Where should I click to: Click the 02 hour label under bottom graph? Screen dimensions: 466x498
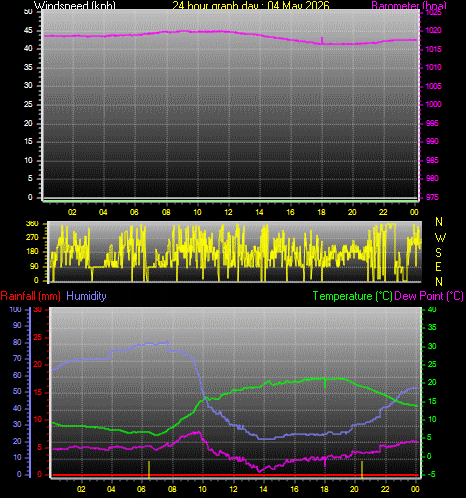pos(81,489)
